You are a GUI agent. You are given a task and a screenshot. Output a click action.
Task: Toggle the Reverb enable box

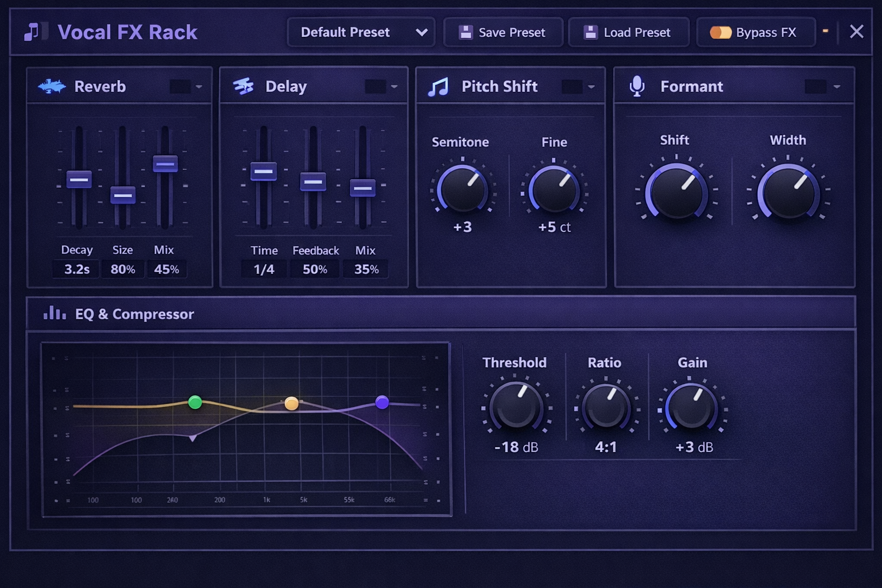pyautogui.click(x=180, y=87)
